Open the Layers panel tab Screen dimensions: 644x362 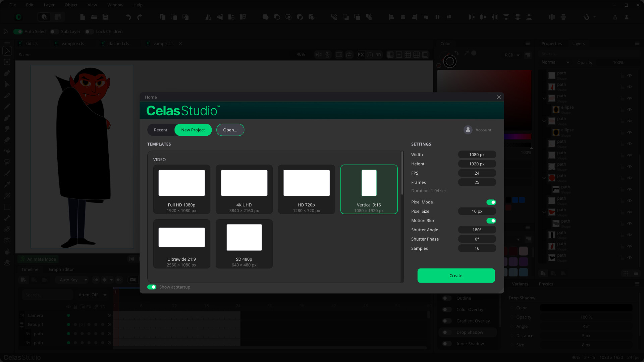coord(579,44)
